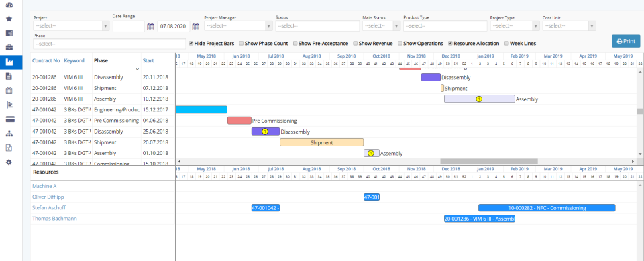
Task: Click Thomas Bachmann's 20-001286 VIM 6 III allocation bar
Action: tap(479, 219)
